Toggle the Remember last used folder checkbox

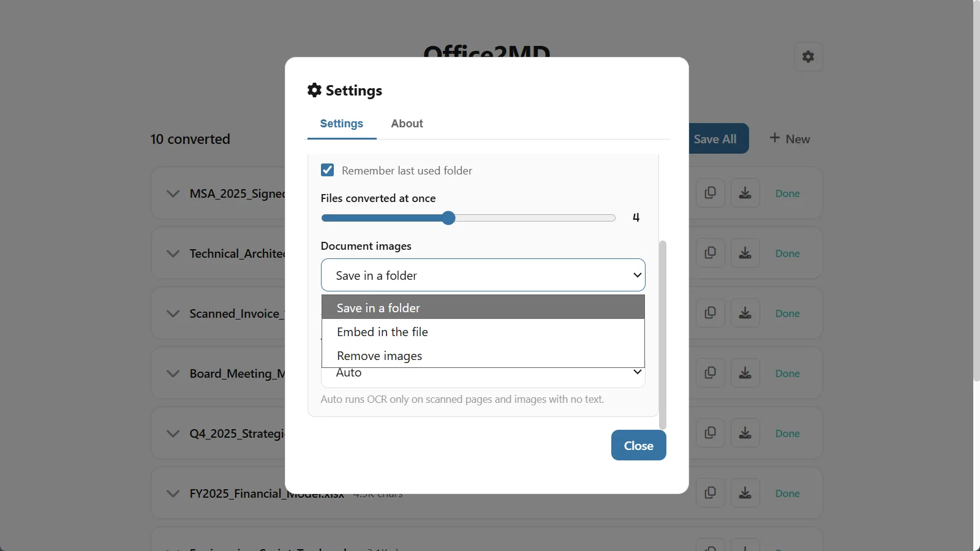click(x=328, y=170)
